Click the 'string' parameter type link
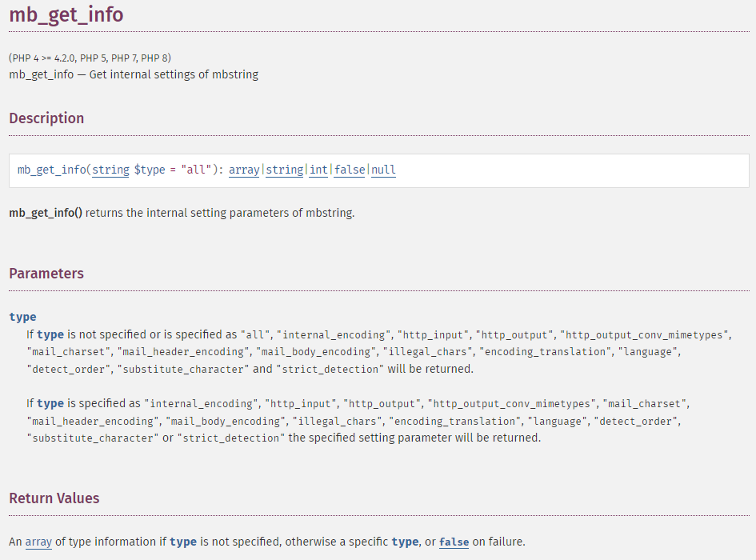756x560 pixels. 110,170
